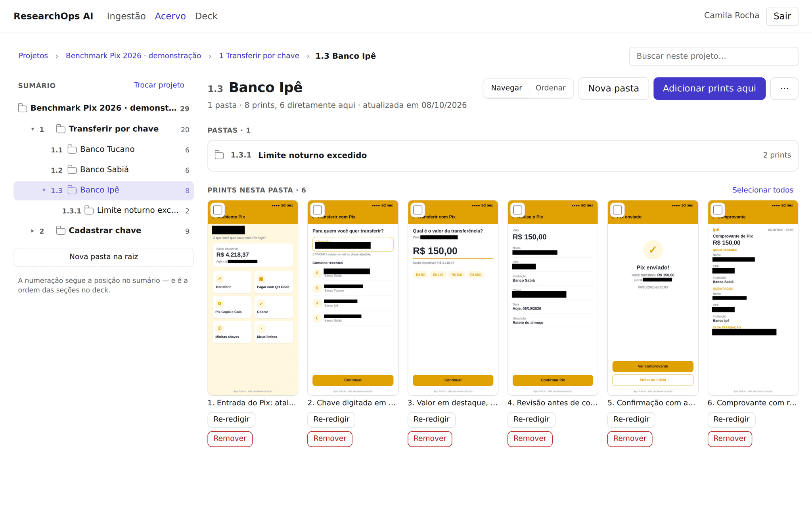This screenshot has height=508, width=812.
Task: Click Remover under print 6 Comprovante
Action: (x=730, y=439)
